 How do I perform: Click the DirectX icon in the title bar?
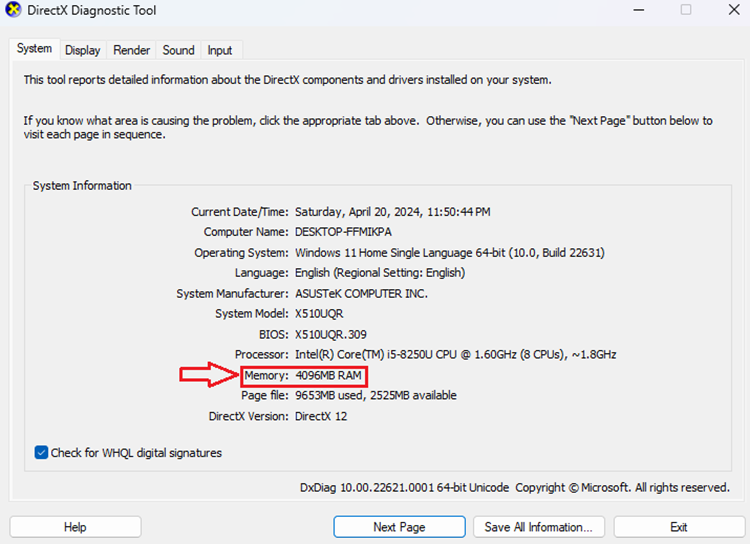click(x=12, y=11)
